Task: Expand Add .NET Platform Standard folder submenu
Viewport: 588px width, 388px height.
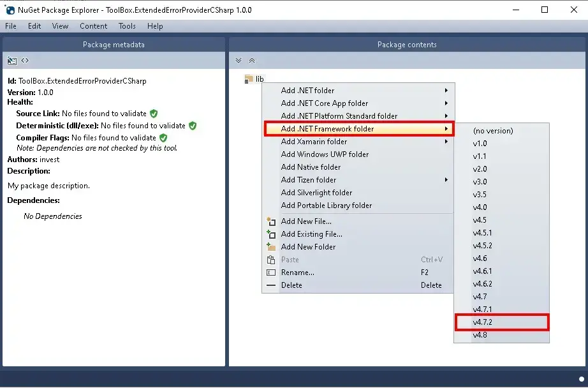Action: [358, 116]
